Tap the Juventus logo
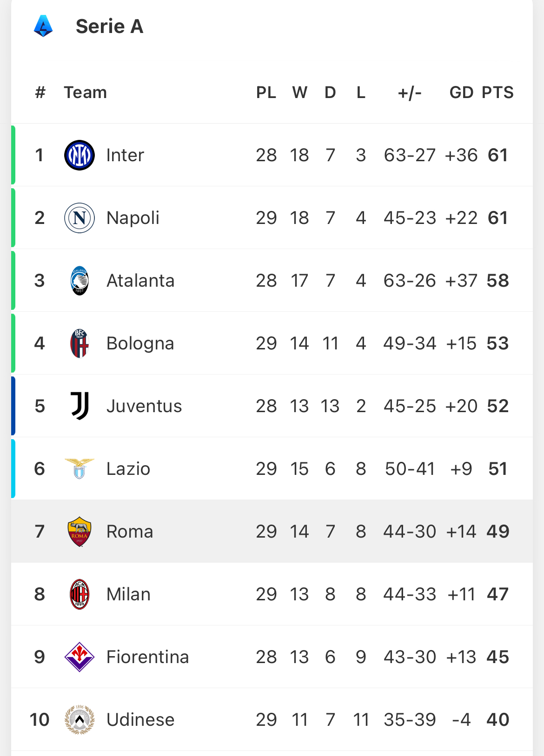Screen dimensions: 544x756 click(80, 406)
